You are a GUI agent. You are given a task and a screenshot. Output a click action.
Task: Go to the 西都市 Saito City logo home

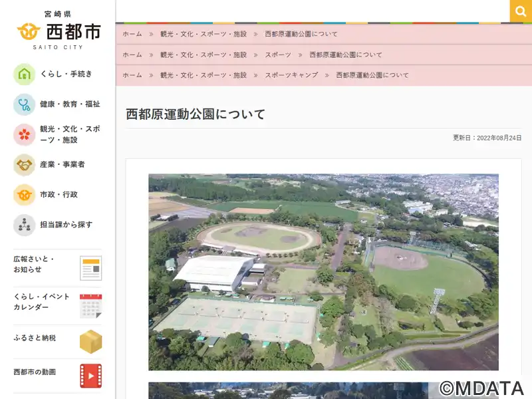(58, 31)
